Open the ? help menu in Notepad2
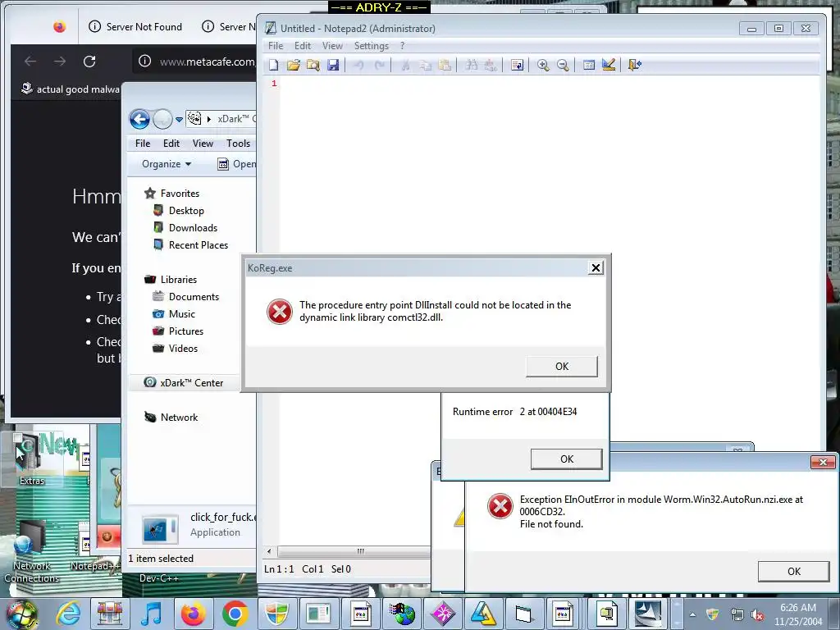The width and height of the screenshot is (840, 630). click(x=402, y=46)
